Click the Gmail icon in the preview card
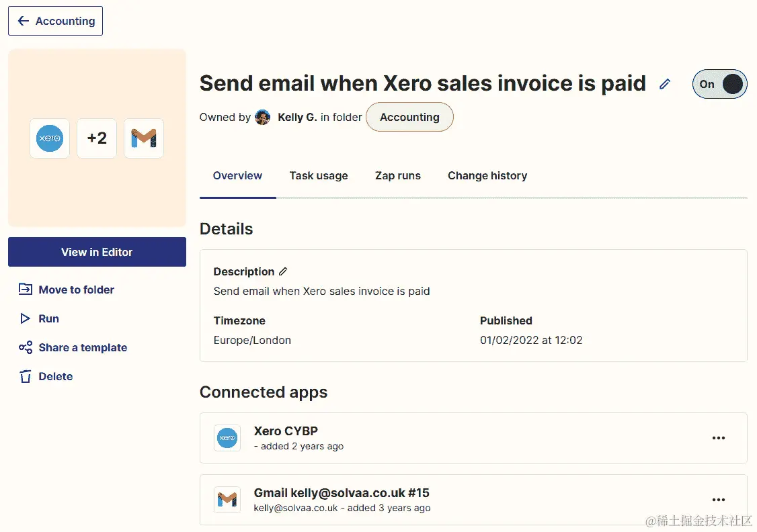Image resolution: width=757 pixels, height=532 pixels. point(144,138)
